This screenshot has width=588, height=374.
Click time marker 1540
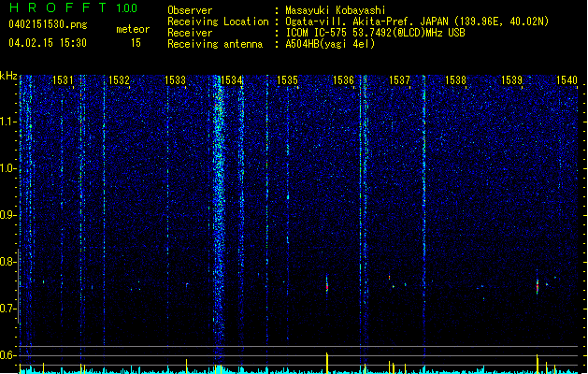pos(567,80)
